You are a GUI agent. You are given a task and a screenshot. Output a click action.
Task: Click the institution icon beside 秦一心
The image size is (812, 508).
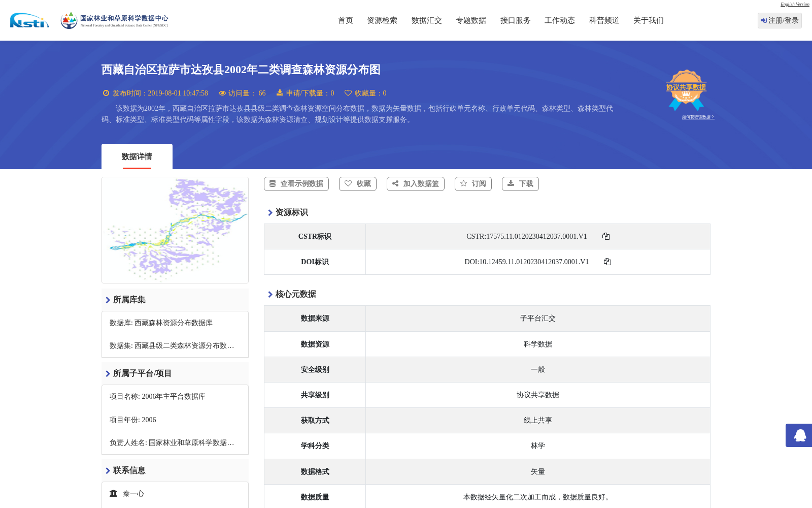point(114,493)
